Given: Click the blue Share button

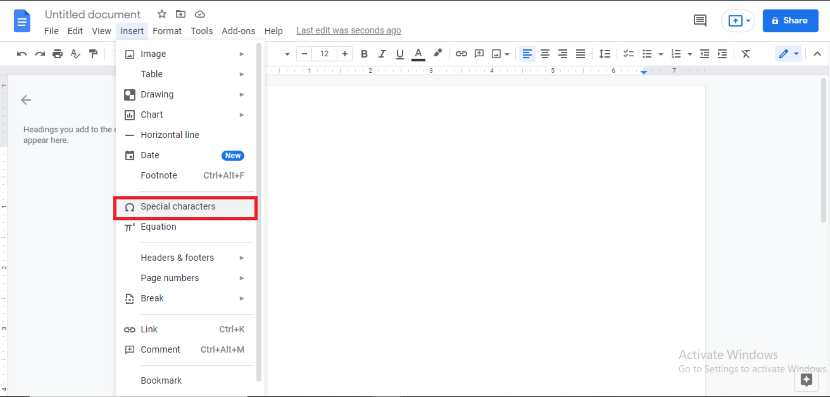Looking at the screenshot, I should [790, 21].
